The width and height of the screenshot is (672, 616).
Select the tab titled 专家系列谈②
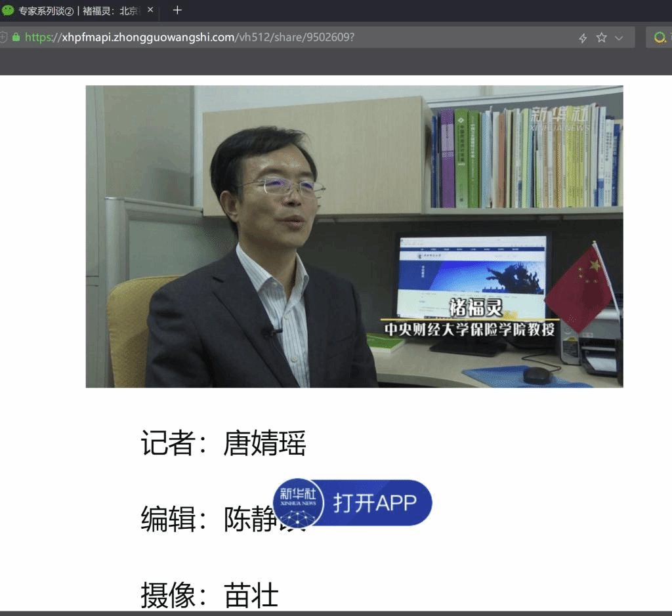pos(79,10)
